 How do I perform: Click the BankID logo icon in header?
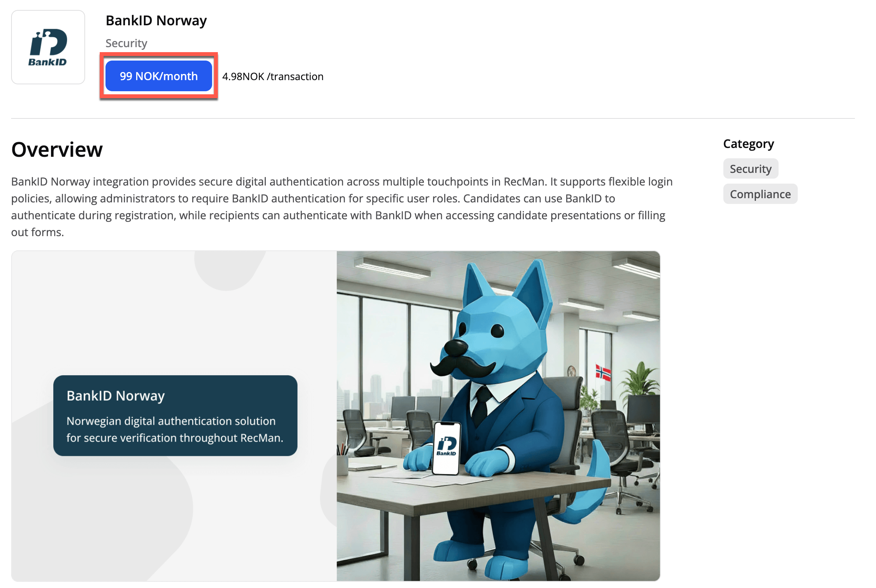[x=48, y=47]
